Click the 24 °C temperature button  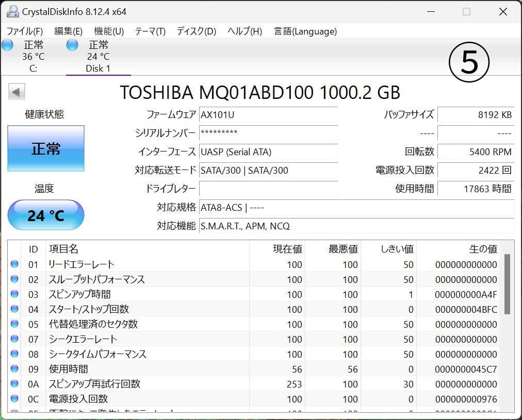point(46,215)
